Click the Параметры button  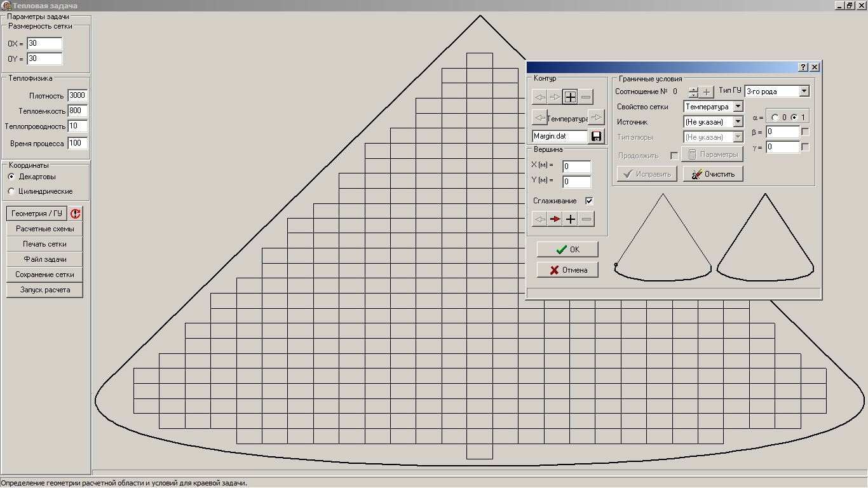click(712, 155)
